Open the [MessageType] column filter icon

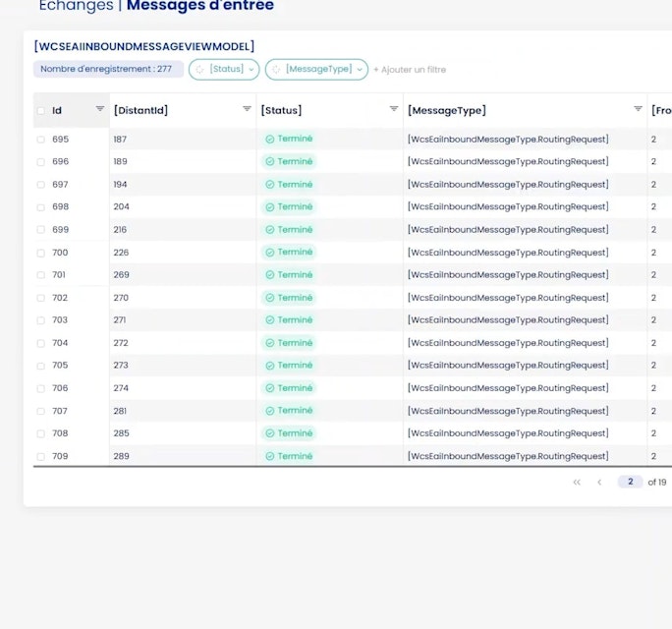point(638,109)
